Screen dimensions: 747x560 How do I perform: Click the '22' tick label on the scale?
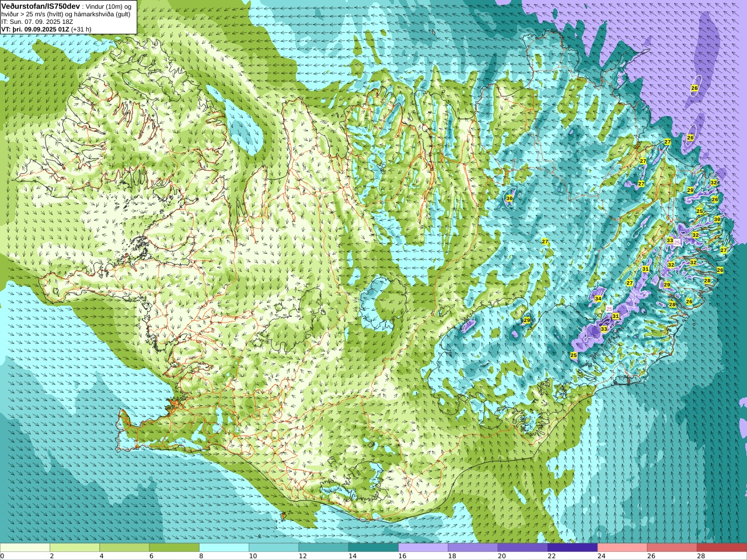click(x=551, y=556)
